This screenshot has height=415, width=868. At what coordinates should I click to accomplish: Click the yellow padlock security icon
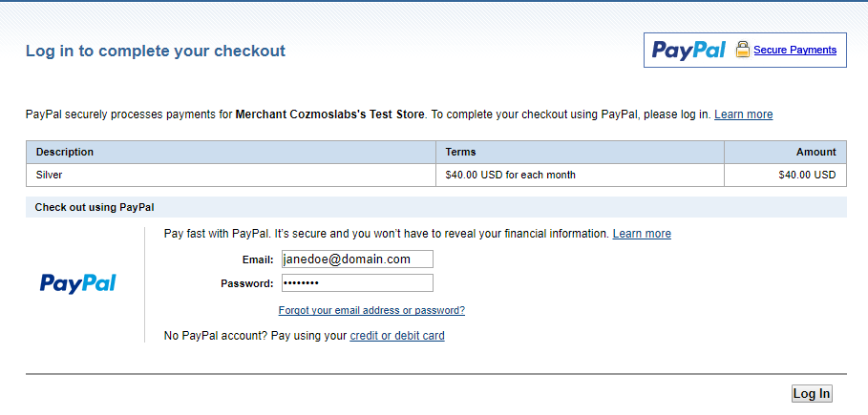[x=743, y=51]
